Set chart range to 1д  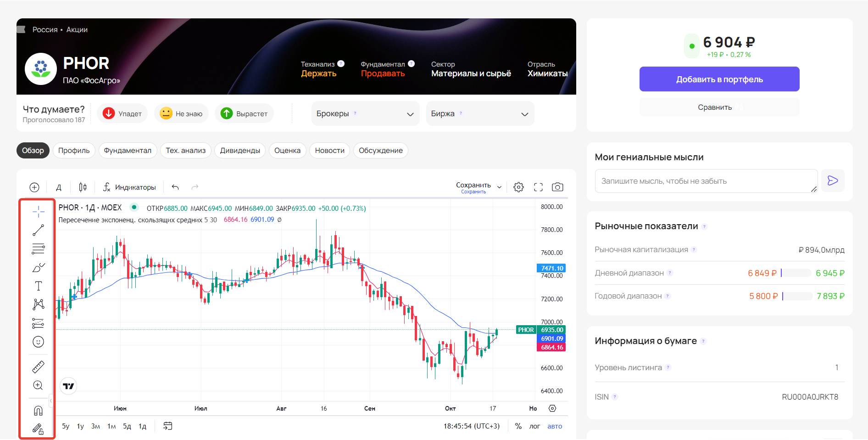pos(143,426)
